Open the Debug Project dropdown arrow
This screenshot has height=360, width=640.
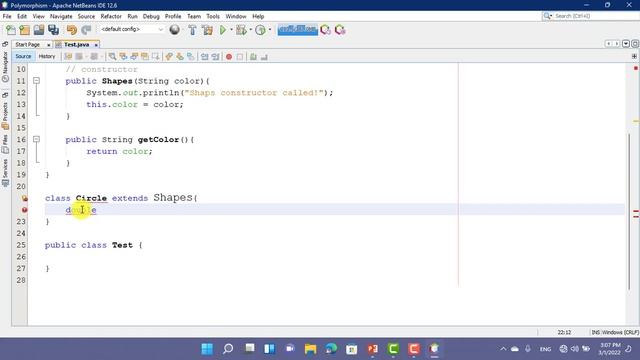(250, 30)
